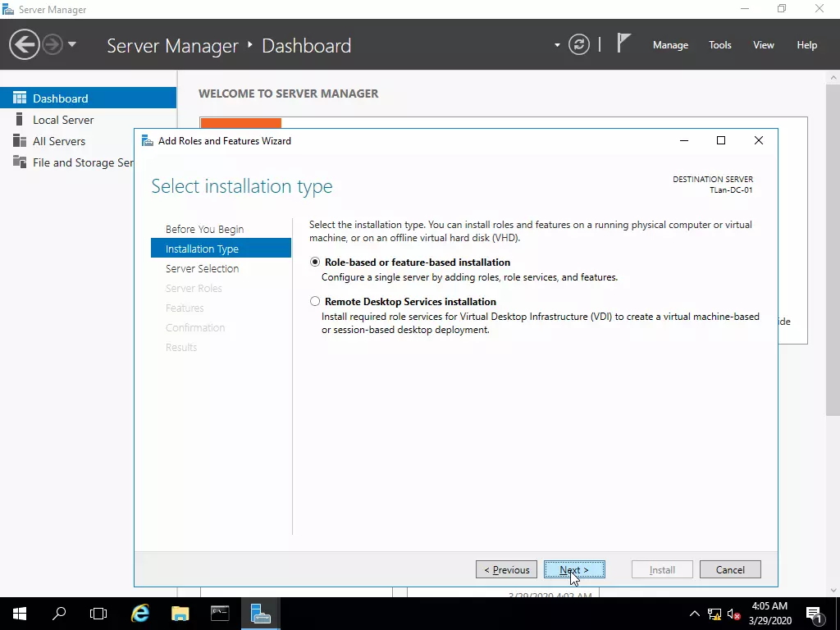
Task: Click the Server Manager back arrow
Action: click(24, 44)
